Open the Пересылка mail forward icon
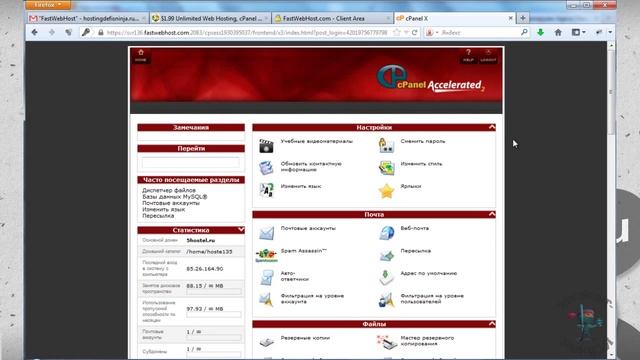The height and width of the screenshot is (360, 640). 386,256
